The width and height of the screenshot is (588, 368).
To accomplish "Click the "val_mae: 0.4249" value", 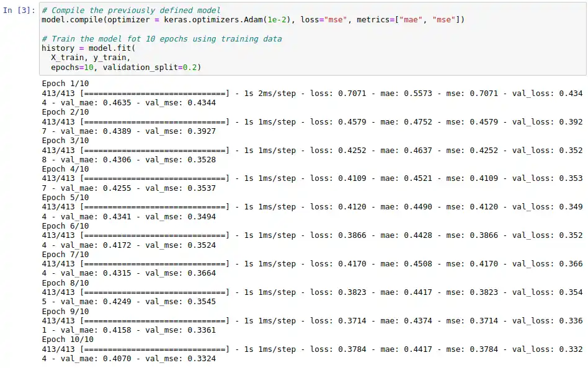I will 96,301.
